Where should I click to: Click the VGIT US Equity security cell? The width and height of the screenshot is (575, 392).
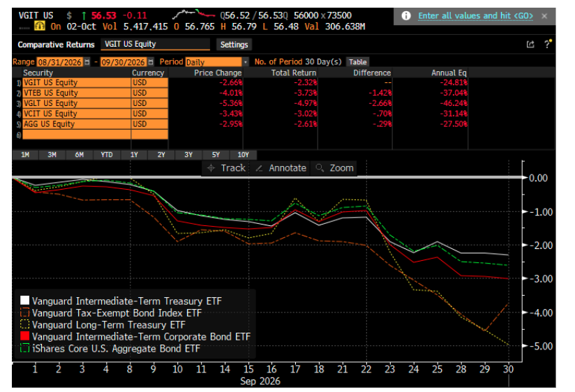(77, 83)
